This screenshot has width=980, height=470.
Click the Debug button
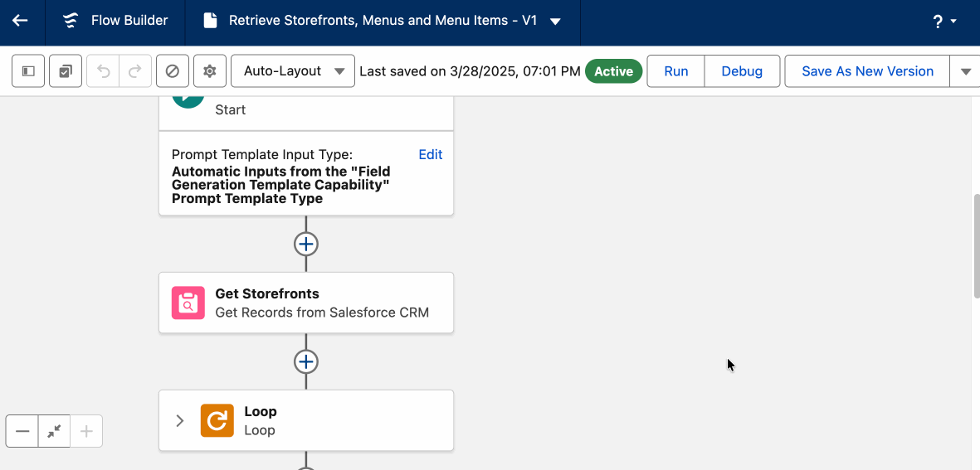click(x=742, y=71)
